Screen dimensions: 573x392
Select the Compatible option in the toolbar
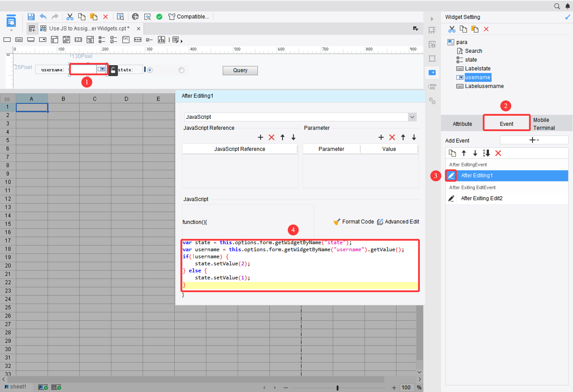[189, 16]
